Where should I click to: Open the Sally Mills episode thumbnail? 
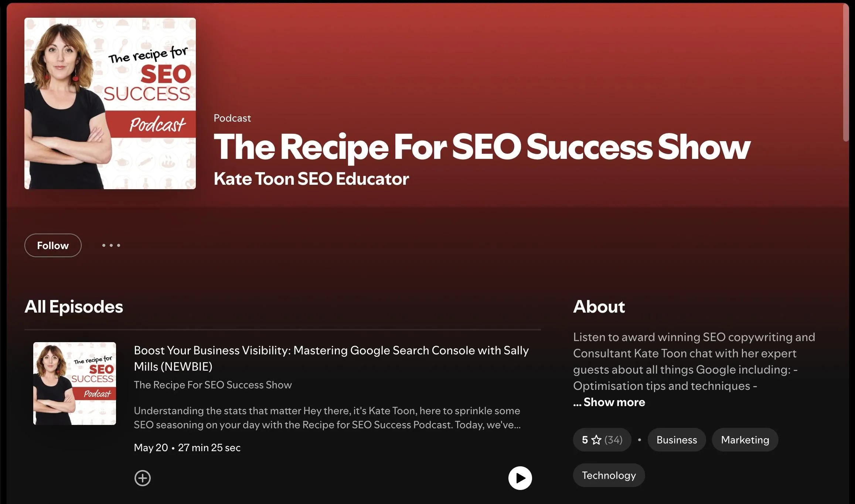click(75, 384)
